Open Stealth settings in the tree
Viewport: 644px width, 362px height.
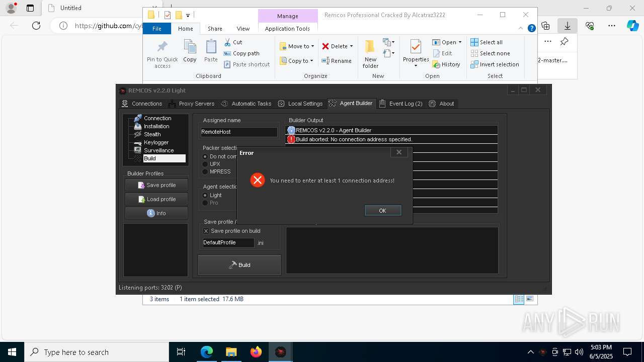coord(152,134)
